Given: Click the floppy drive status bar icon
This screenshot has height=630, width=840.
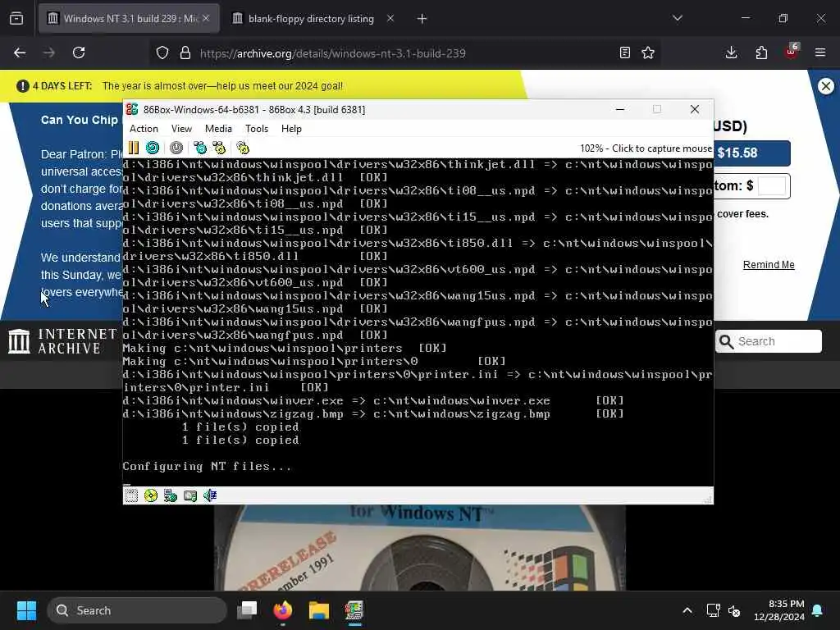Looking at the screenshot, I should click(x=131, y=495).
